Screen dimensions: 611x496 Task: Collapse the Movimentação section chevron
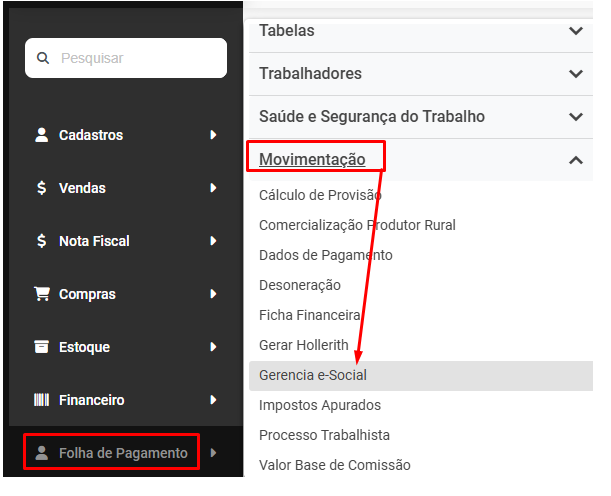(575, 160)
